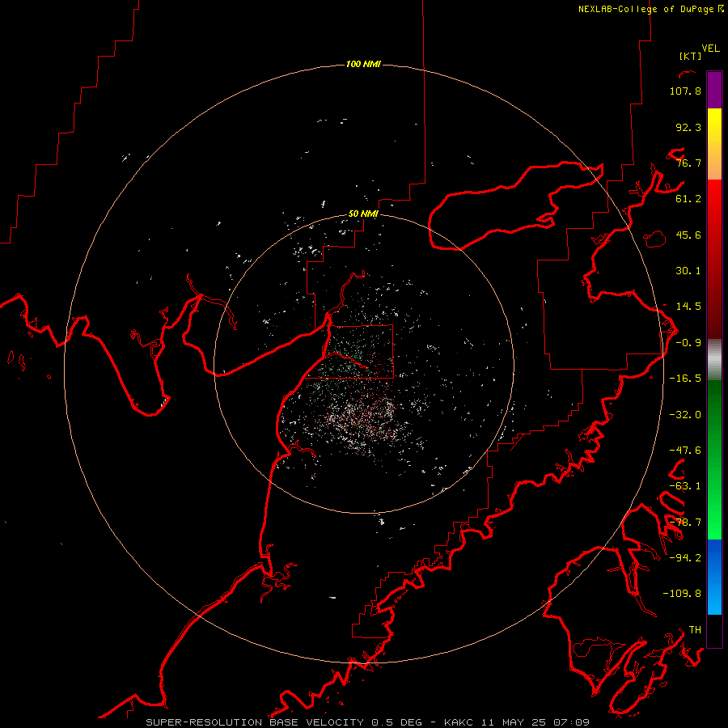Click the -32.0 velocity scale value
Image resolution: width=728 pixels, height=728 pixels.
685,415
